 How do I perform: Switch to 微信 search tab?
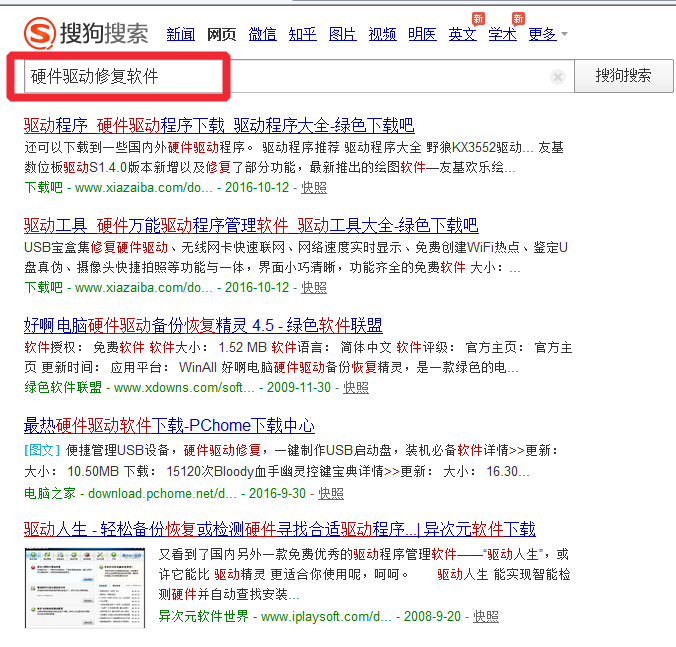[x=263, y=34]
